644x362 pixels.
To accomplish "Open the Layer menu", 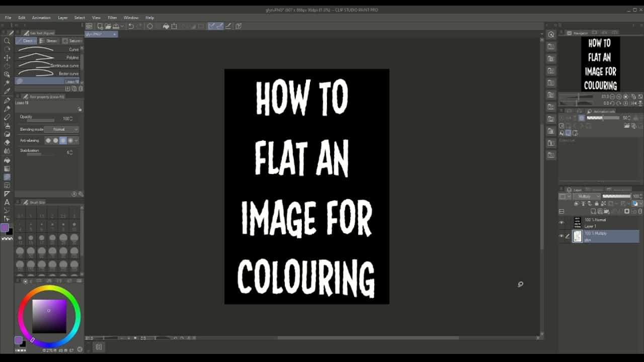I will [x=62, y=18].
